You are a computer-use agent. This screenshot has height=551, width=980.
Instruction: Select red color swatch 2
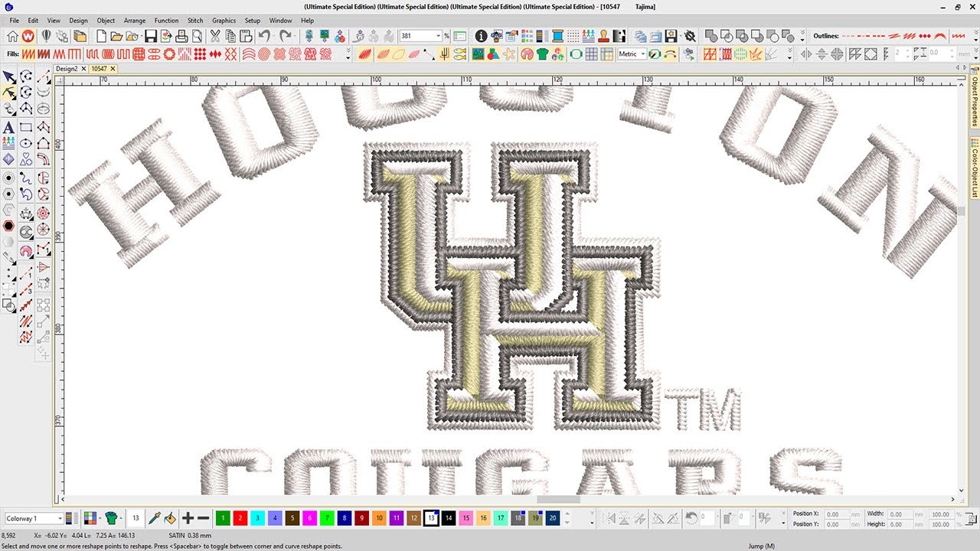click(240, 518)
